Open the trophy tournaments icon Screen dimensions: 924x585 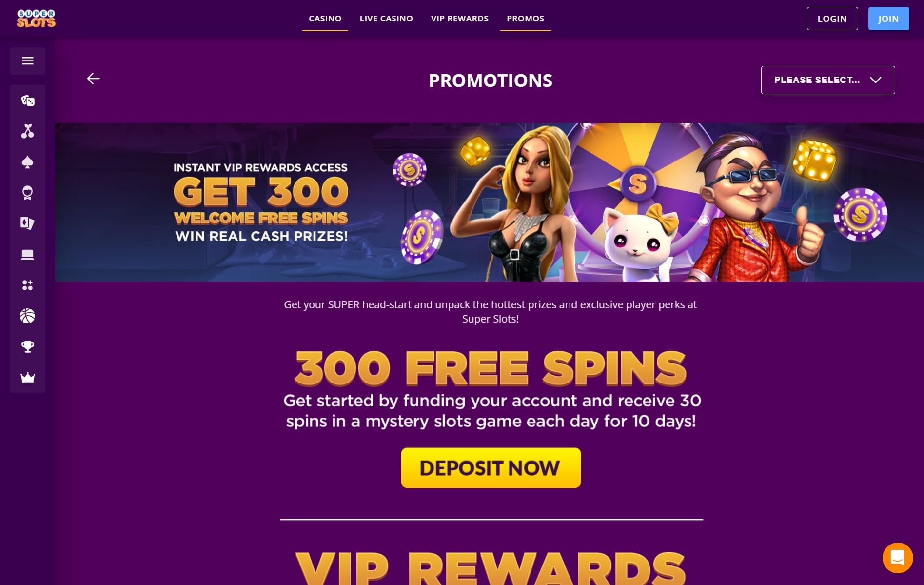click(x=28, y=347)
